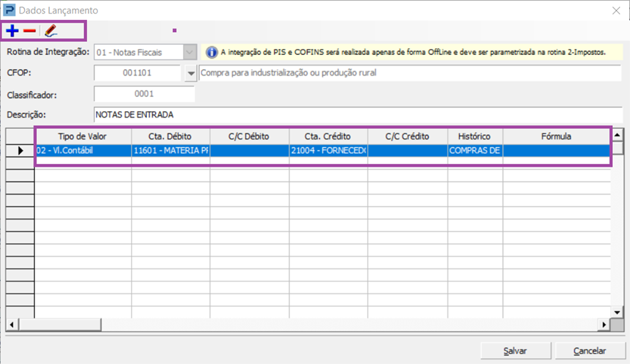Select the Histórico cell COMPRAS DE
The image size is (630, 364).
click(x=475, y=151)
